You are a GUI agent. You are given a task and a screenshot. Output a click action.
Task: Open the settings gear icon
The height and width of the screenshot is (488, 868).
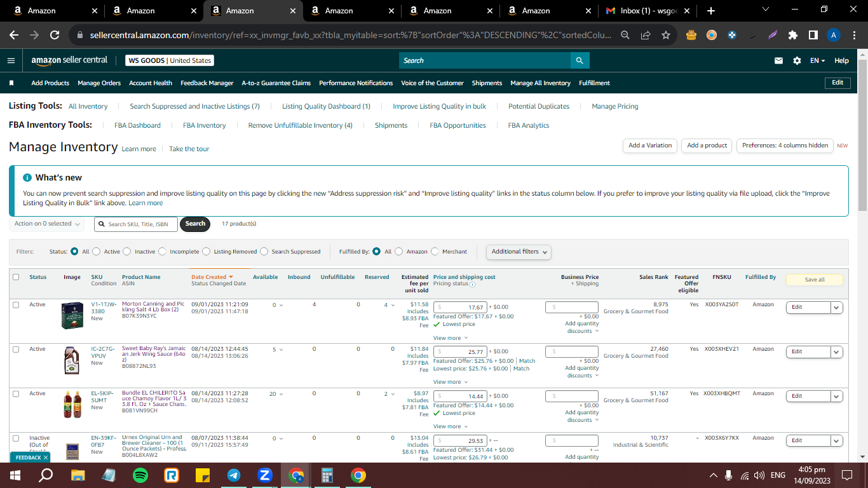click(x=797, y=60)
